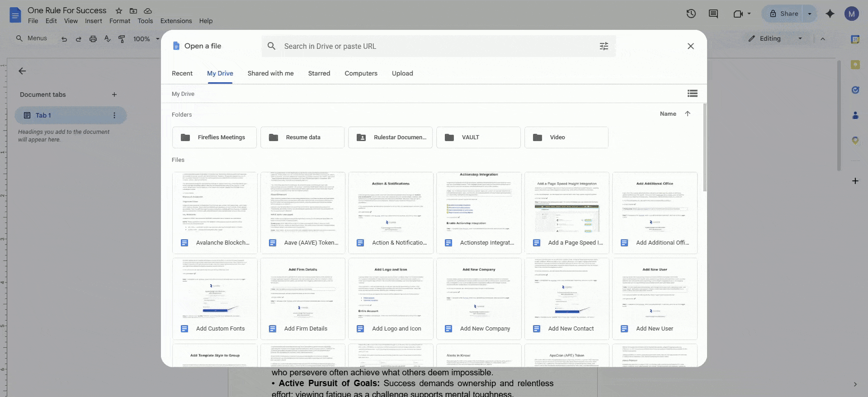The height and width of the screenshot is (397, 868).
Task: Select Add New User document
Action: (655, 299)
